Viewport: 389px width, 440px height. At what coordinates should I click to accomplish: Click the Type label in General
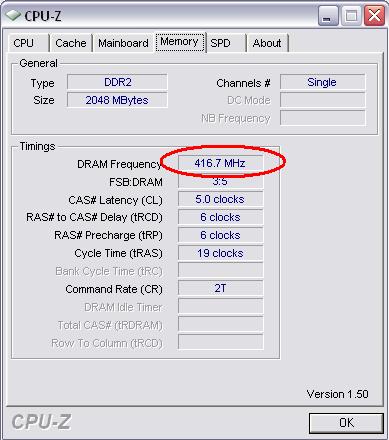click(42, 83)
